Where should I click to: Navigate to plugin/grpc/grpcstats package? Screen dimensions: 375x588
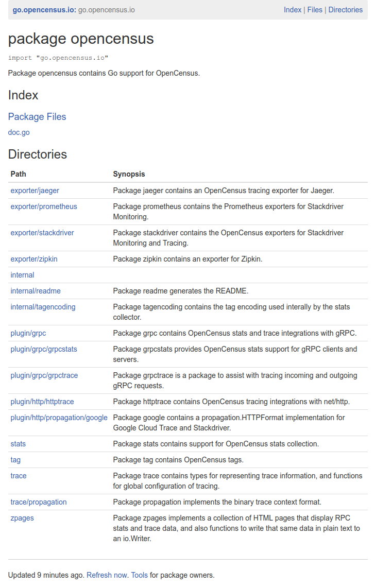(44, 349)
